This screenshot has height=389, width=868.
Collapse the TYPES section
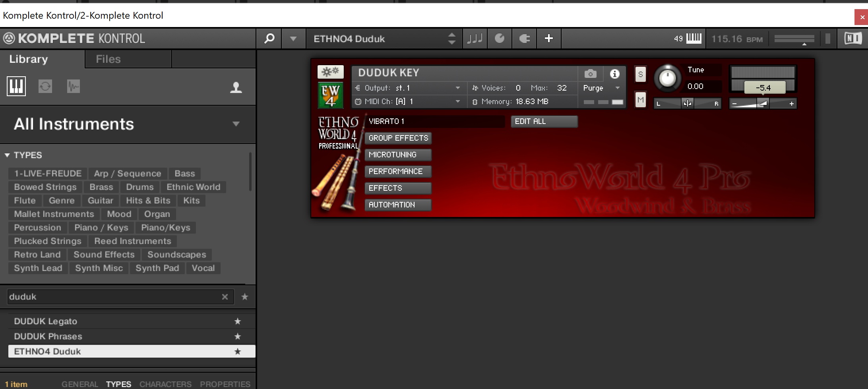tap(7, 155)
